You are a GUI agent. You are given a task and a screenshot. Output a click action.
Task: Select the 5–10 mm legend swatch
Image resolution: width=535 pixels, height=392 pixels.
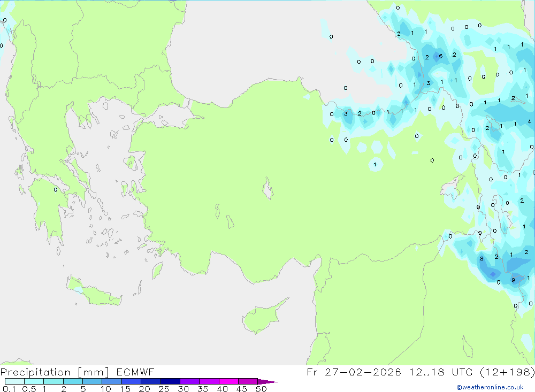[93, 381]
